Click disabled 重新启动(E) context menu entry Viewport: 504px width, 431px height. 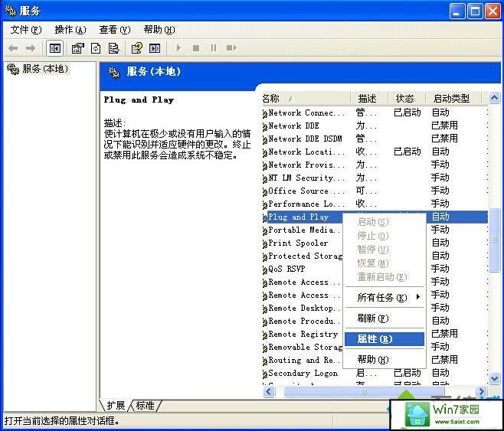click(x=385, y=277)
